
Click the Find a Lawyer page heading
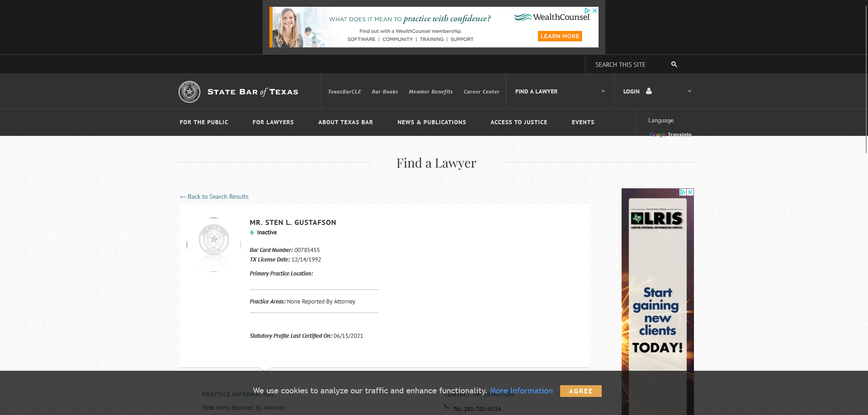coord(436,163)
